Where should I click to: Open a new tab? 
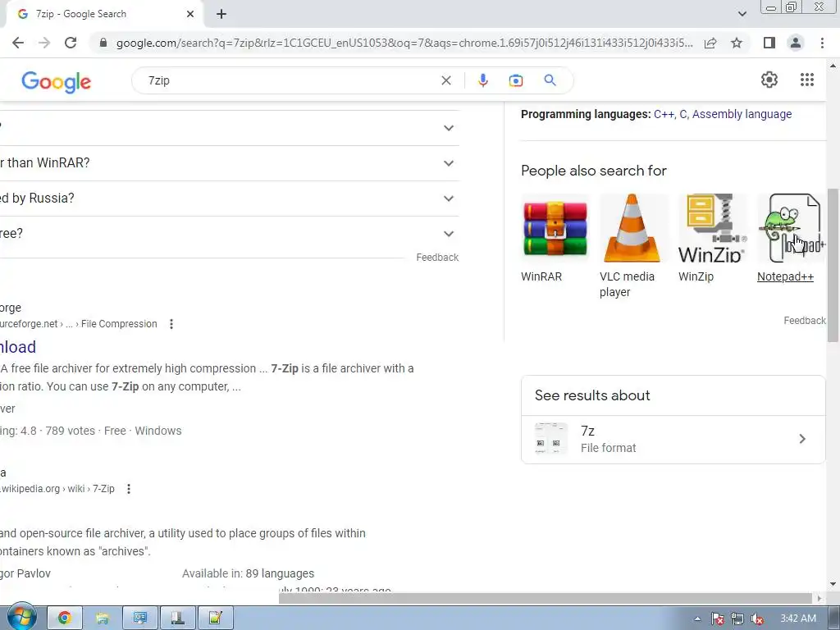tap(221, 14)
